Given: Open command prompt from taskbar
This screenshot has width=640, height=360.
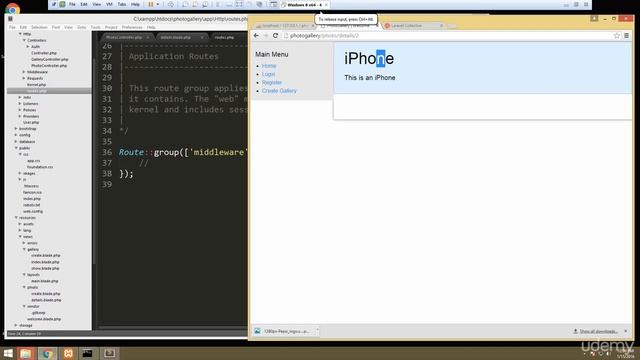Looking at the screenshot, I should point(87,353).
